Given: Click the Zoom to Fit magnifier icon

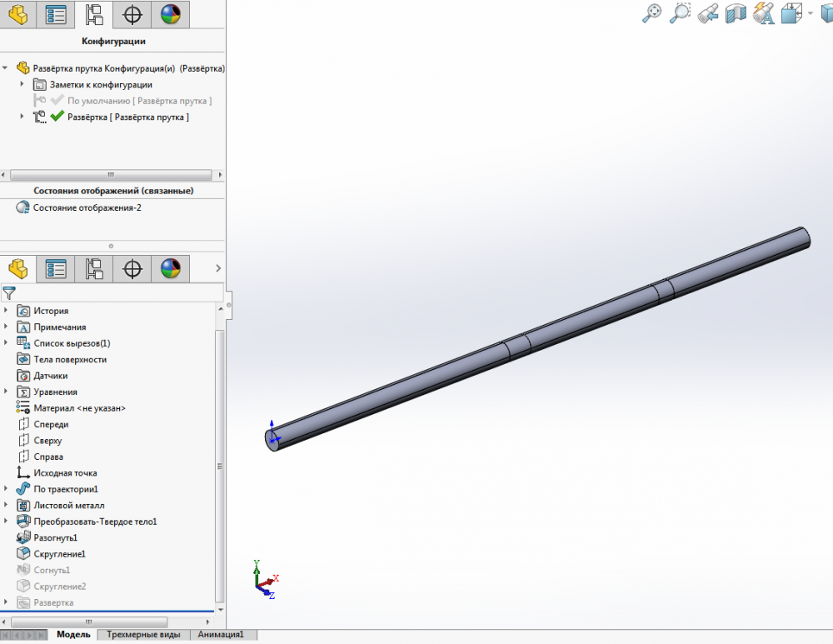Looking at the screenshot, I should tap(652, 12).
